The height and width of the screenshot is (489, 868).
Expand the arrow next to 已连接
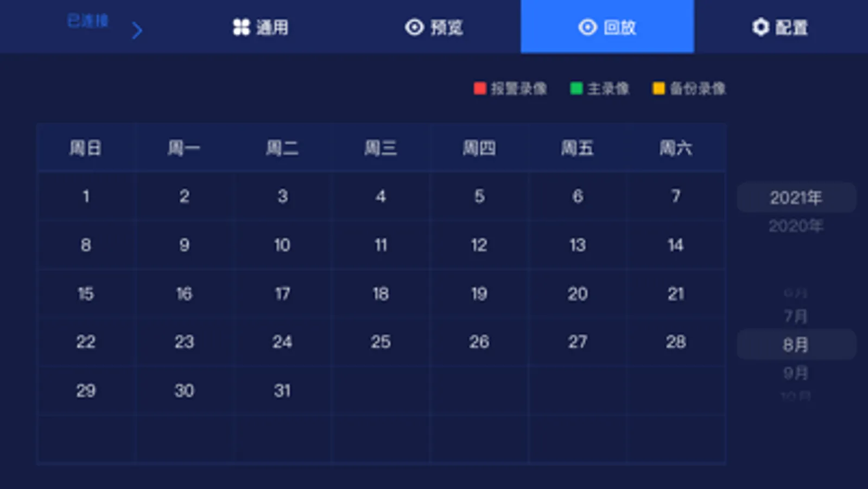coord(137,30)
